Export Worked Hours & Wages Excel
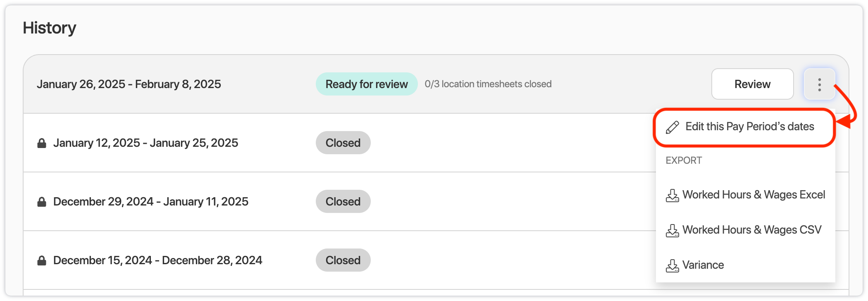868x301 pixels. click(753, 195)
